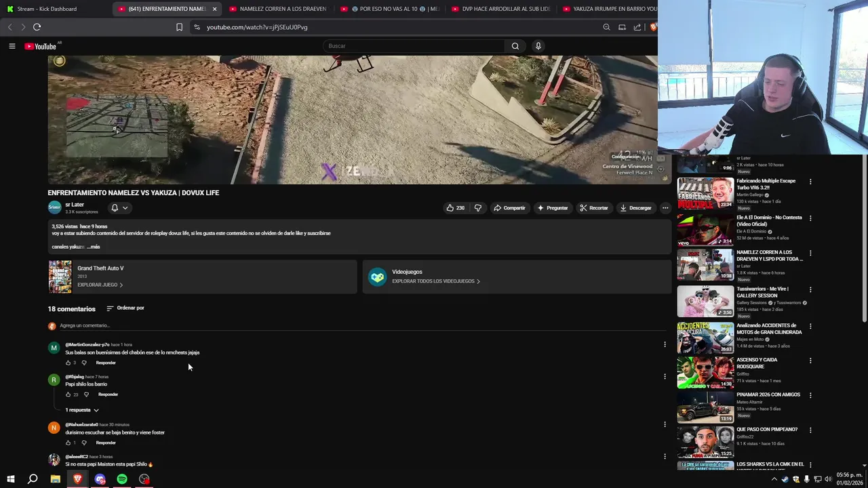Open Tussiwarriors Gallery Session video

705,302
